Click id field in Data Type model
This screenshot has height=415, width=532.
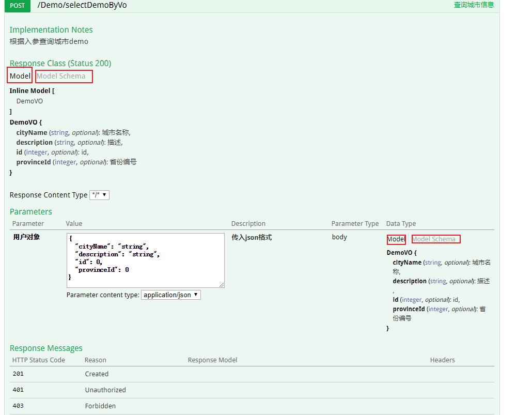tap(396, 300)
